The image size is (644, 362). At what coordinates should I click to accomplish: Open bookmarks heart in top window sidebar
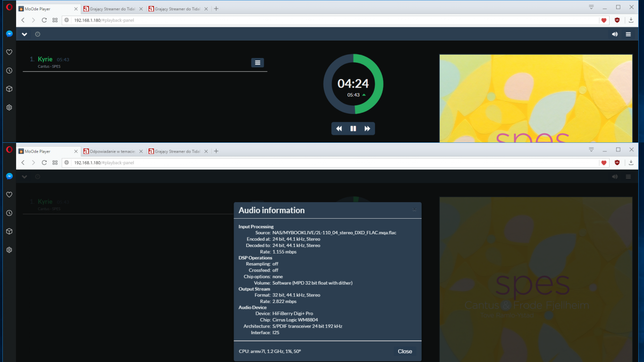pos(9,52)
